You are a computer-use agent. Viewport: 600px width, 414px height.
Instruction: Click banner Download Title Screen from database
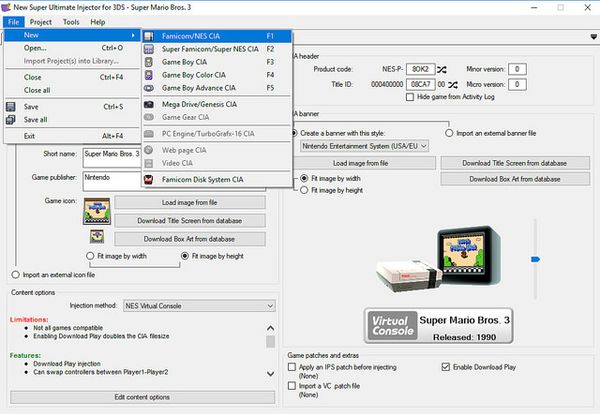pos(515,163)
